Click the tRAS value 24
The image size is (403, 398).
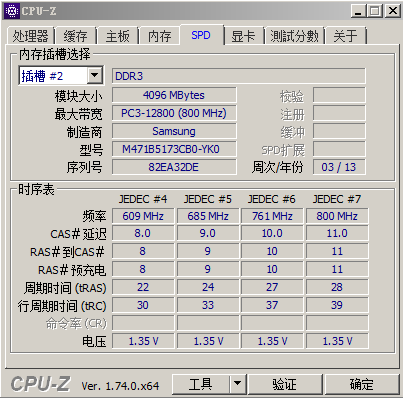[208, 287]
